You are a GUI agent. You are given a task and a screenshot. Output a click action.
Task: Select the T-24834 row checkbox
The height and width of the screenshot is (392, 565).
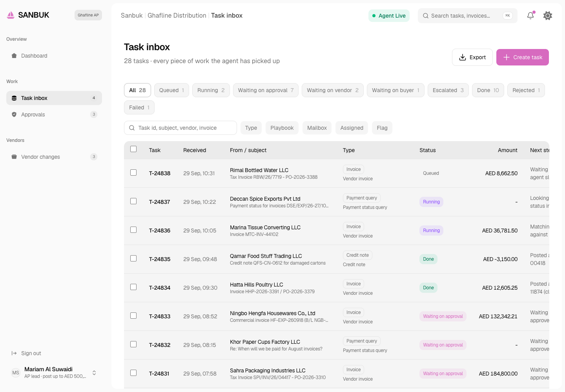pyautogui.click(x=133, y=287)
